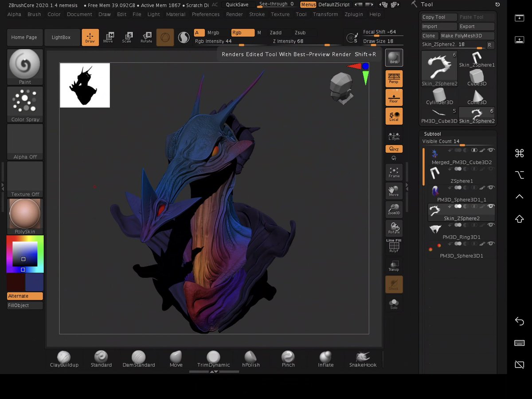Screen dimensions: 532x399
Task: Toggle the Floor grid button
Action: pyautogui.click(x=394, y=97)
